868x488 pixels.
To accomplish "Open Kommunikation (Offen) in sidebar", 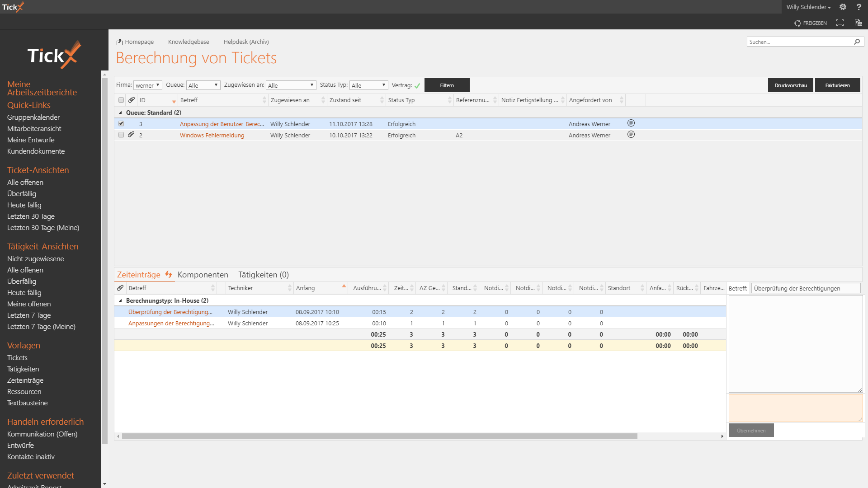I will point(42,434).
